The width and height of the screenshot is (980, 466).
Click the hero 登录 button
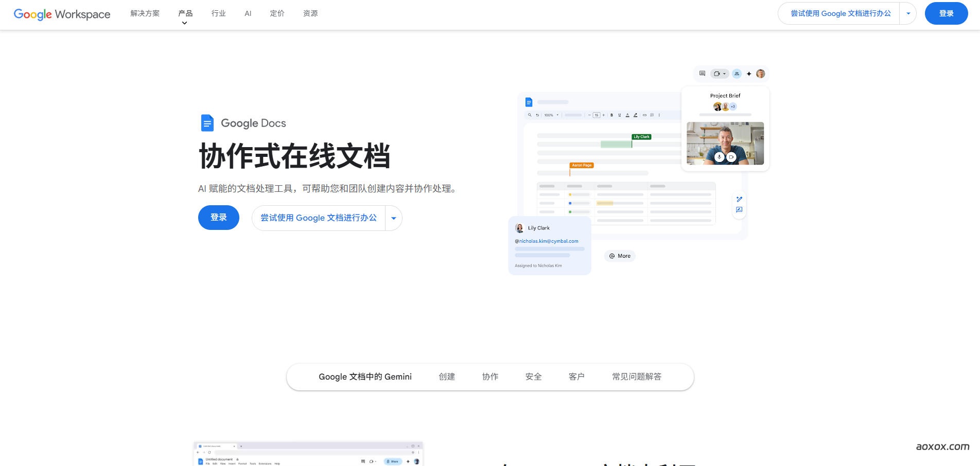point(219,218)
